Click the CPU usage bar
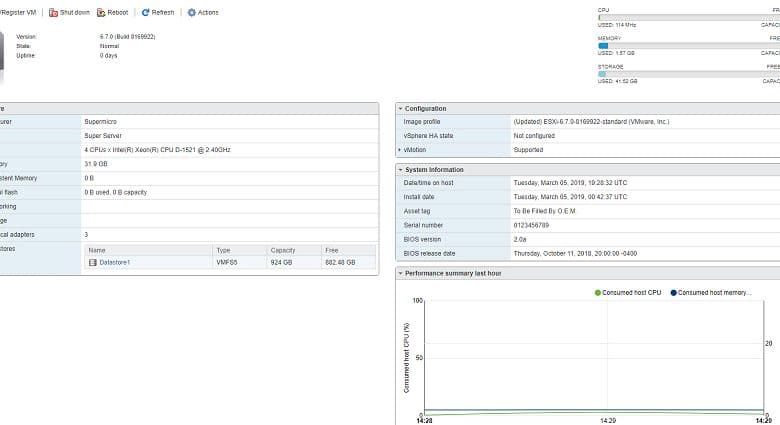The width and height of the screenshot is (780, 425). coord(688,17)
